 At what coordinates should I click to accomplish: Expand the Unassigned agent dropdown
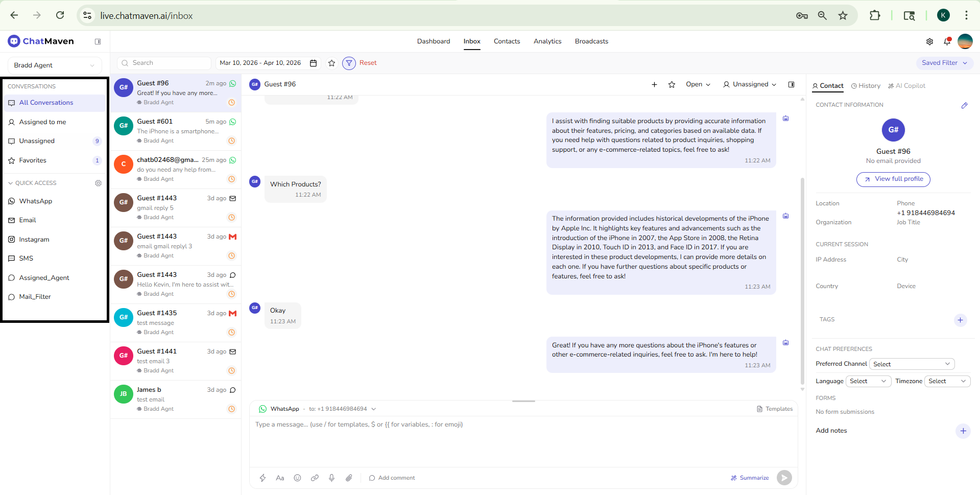pyautogui.click(x=750, y=85)
